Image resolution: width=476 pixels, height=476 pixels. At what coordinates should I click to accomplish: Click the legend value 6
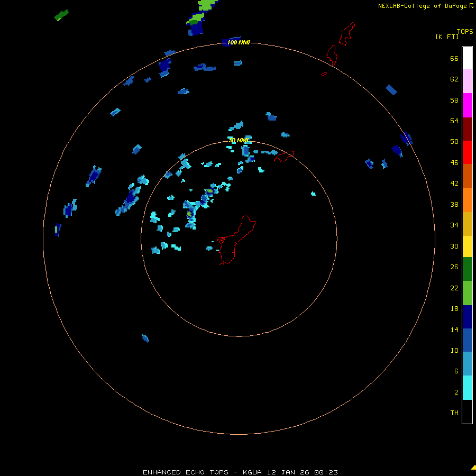(x=456, y=371)
